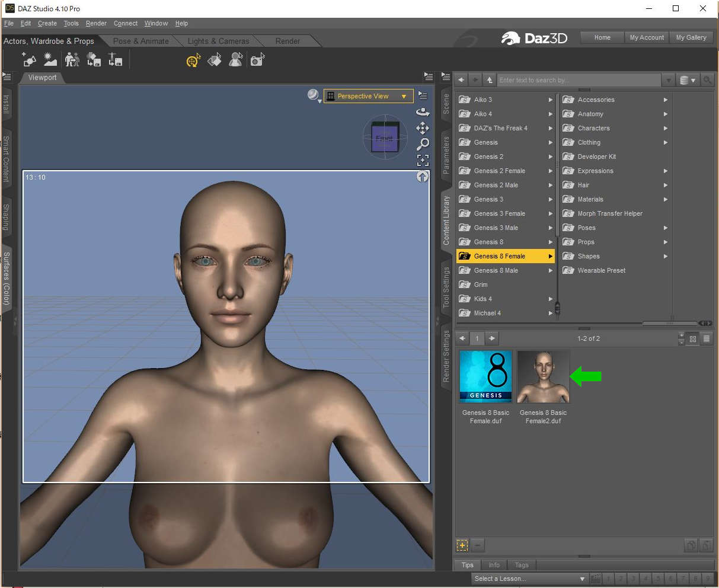719x588 pixels.
Task: Select the Surface Selection tool icon
Action: [215, 60]
